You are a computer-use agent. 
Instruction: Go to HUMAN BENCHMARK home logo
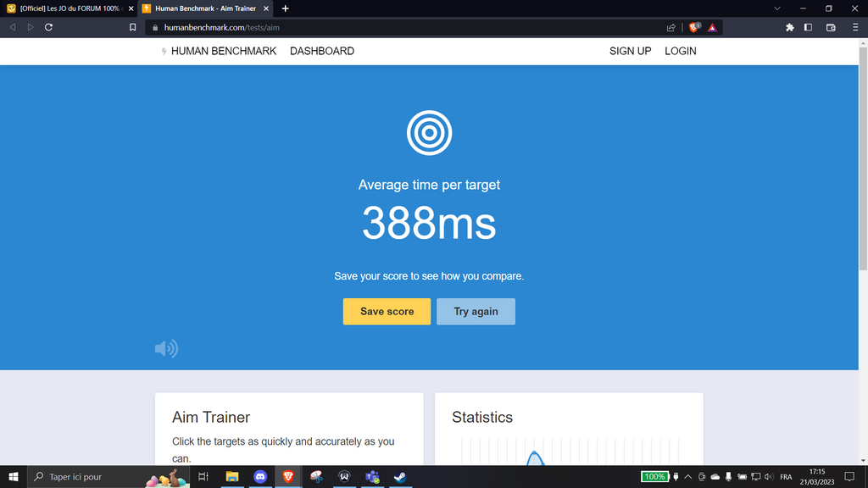(x=219, y=51)
